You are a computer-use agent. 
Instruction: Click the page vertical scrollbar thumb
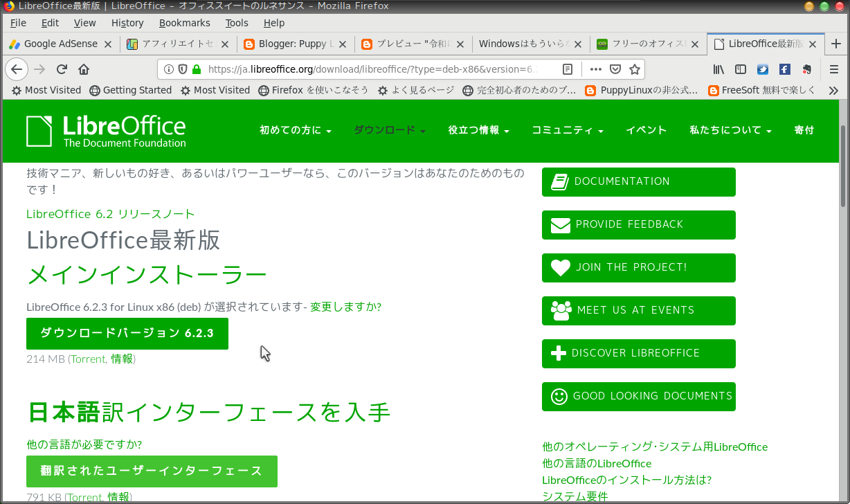coord(843,166)
